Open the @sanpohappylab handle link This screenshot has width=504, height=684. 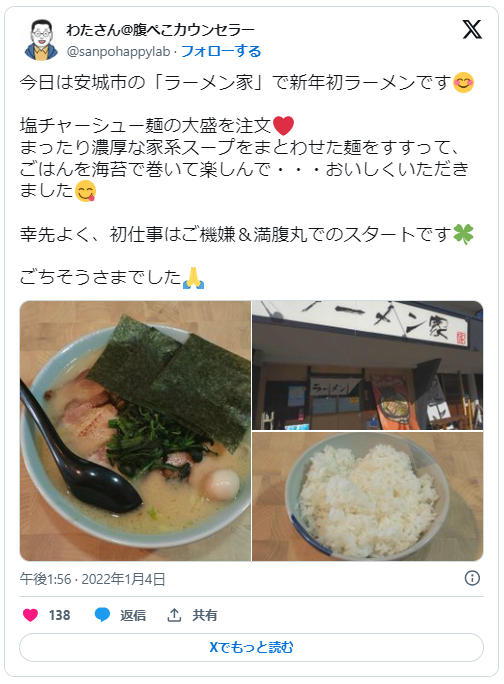tap(118, 51)
